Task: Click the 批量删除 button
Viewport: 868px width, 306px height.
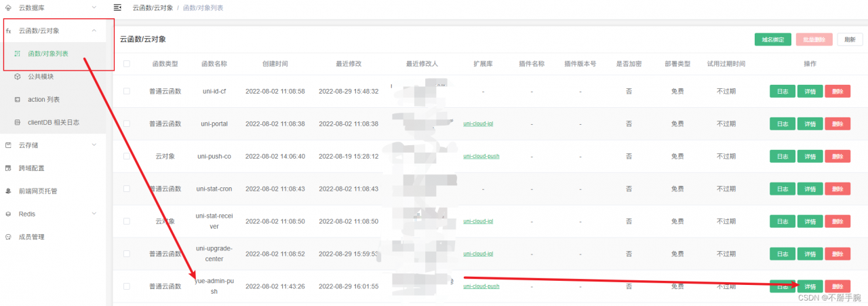Action: (x=814, y=39)
